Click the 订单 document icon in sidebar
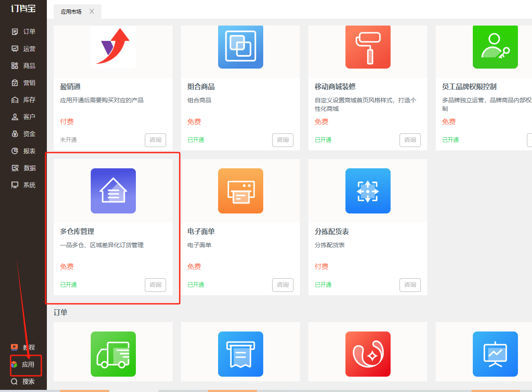This screenshot has height=392, width=532. click(x=15, y=32)
